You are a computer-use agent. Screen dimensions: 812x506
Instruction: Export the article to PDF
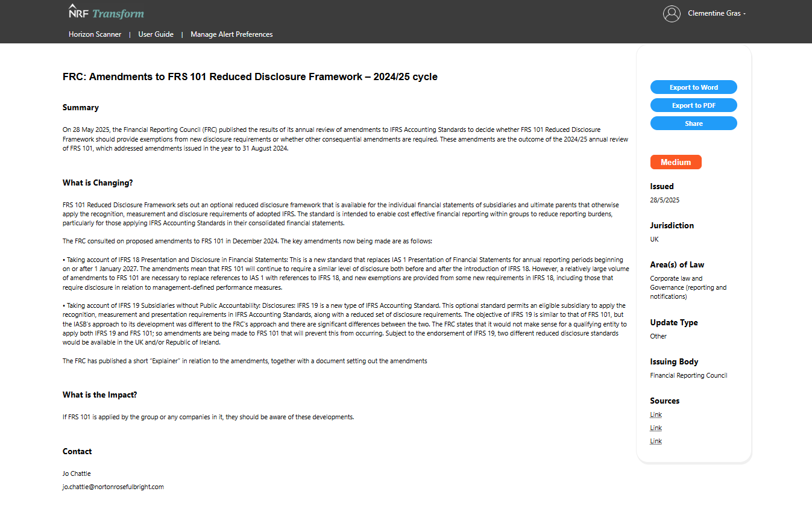click(693, 105)
